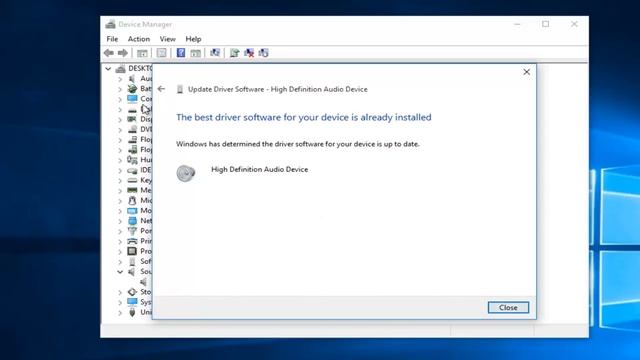
Task: Open the Help menu
Action: pyautogui.click(x=193, y=39)
